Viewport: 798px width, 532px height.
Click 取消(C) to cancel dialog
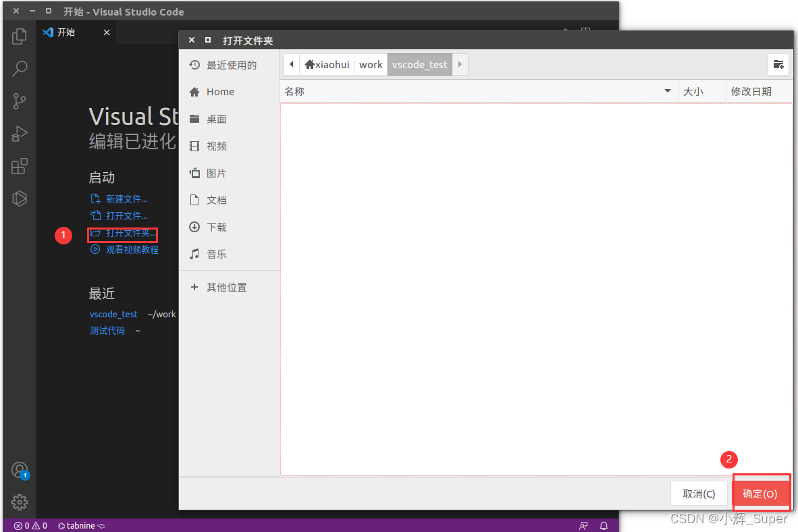[x=699, y=494]
